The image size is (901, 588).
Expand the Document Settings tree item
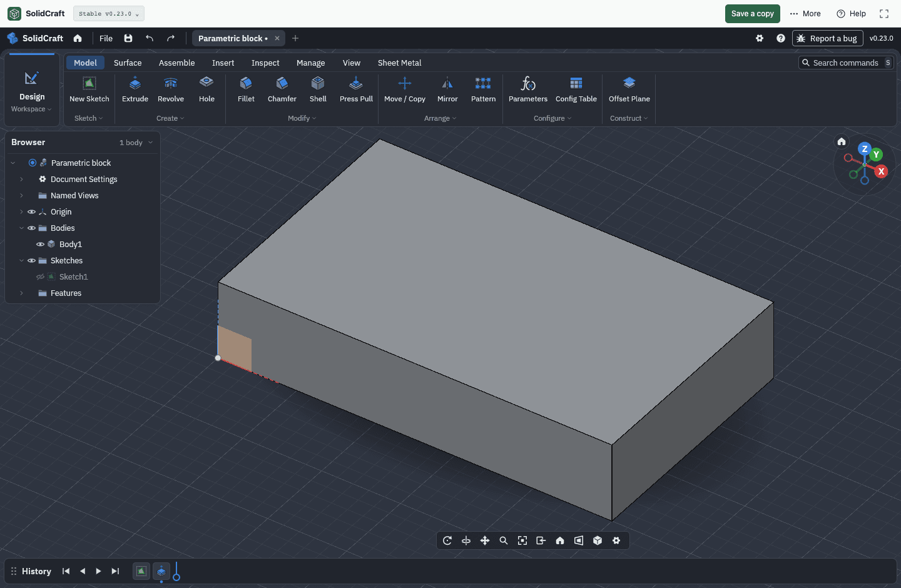(x=21, y=180)
